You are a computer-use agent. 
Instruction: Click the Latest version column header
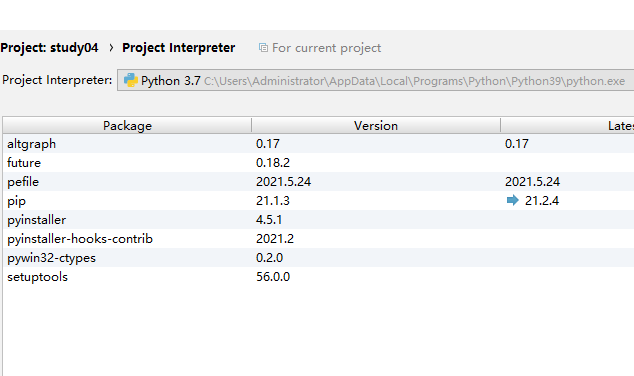pos(567,125)
